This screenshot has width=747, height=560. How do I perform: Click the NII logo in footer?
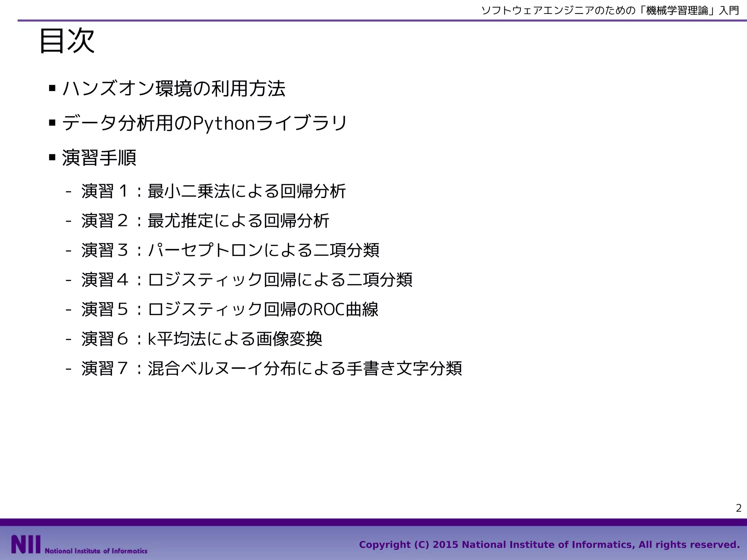(26, 544)
